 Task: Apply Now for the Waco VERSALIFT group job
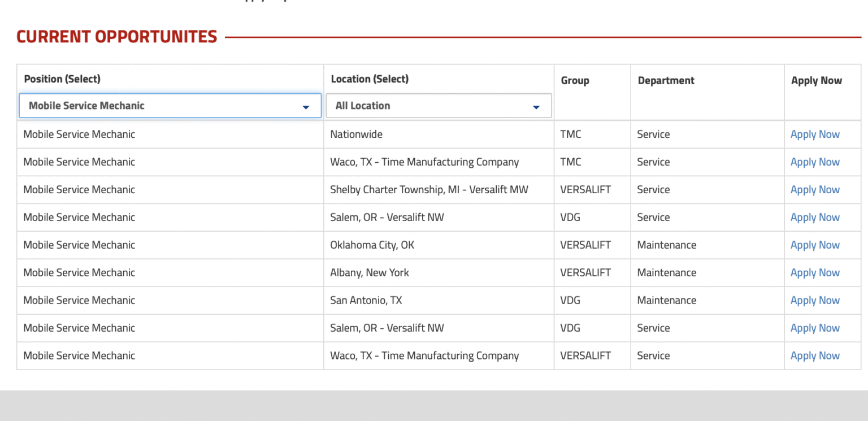point(814,356)
